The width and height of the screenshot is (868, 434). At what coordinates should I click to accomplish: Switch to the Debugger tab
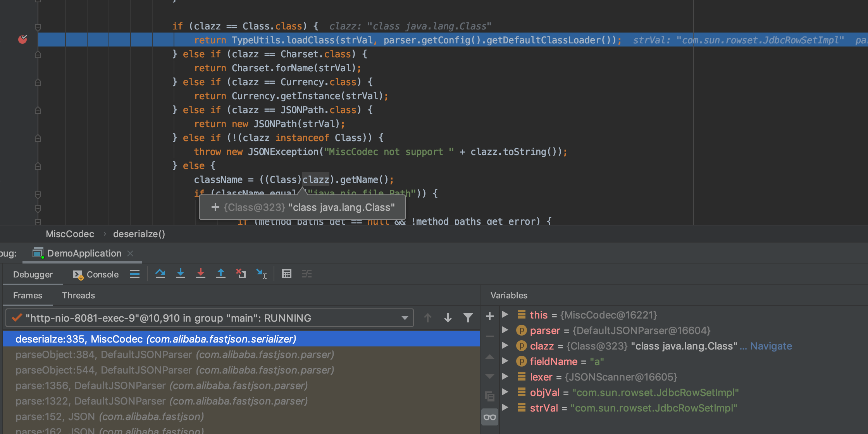point(33,274)
